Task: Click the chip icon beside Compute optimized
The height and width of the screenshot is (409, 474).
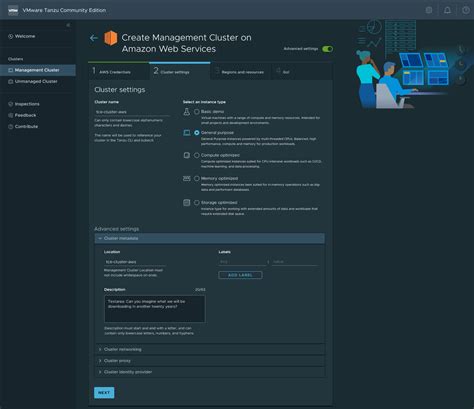Action: point(187,155)
